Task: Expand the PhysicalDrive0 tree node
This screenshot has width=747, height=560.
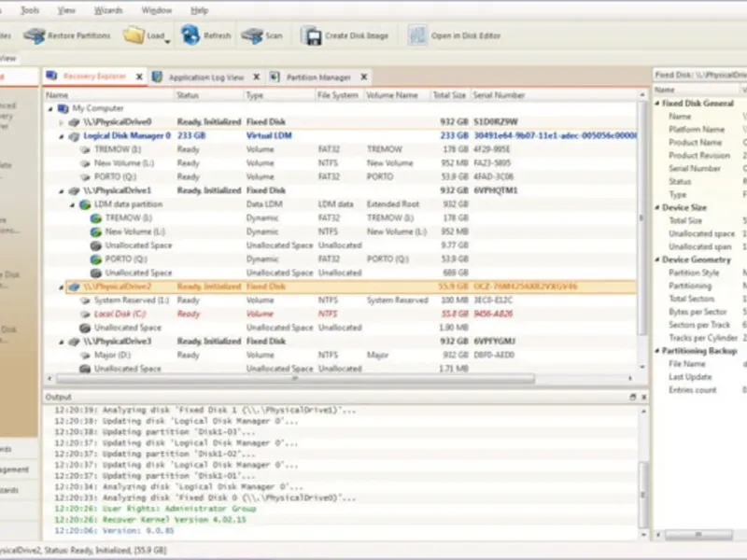Action: click(x=62, y=122)
